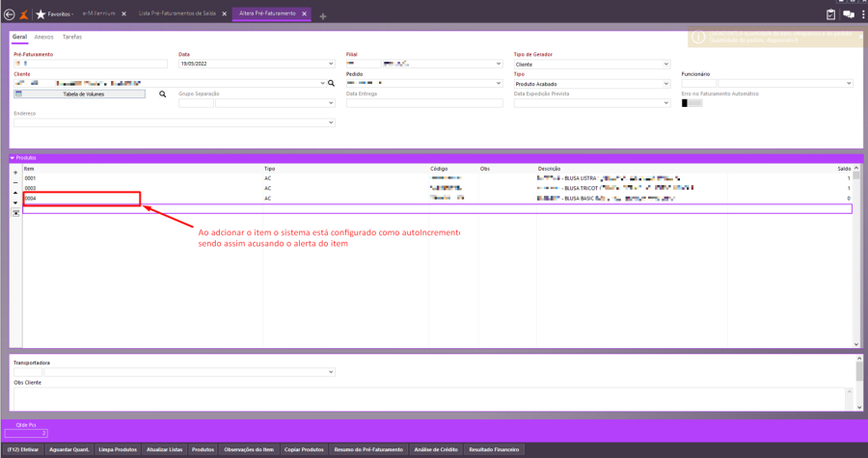Viewport: 868px width, 458px height.
Task: Open the Tipo de Gerador dropdown
Action: click(665, 65)
